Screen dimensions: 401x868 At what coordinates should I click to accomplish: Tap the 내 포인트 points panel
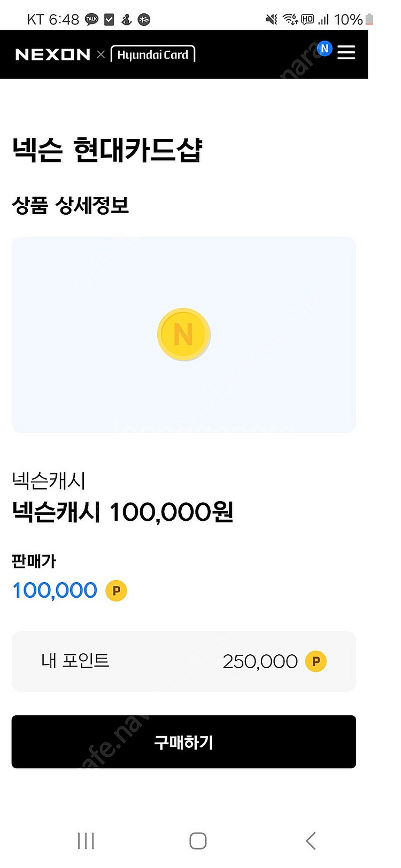pos(184,661)
